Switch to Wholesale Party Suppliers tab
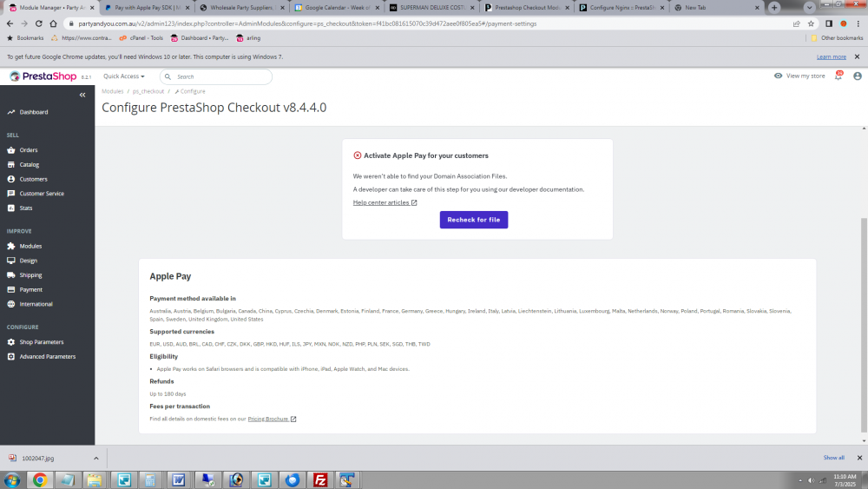Viewport: 868px width, 489px height. click(242, 8)
